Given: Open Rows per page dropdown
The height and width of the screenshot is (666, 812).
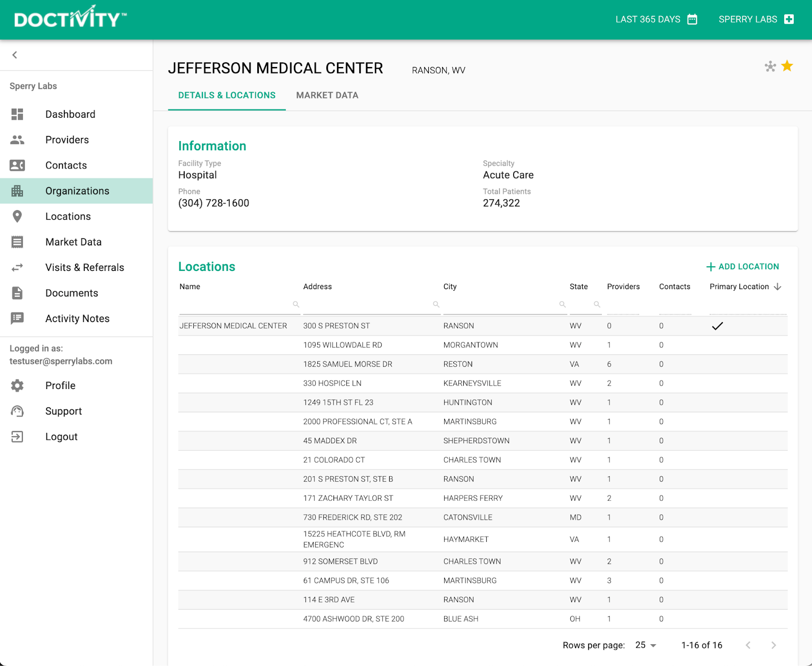Looking at the screenshot, I should (646, 645).
